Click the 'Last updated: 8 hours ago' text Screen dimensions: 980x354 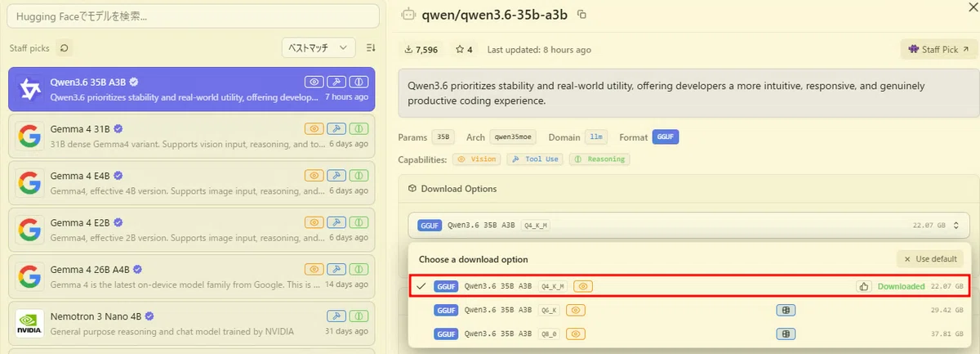539,50
